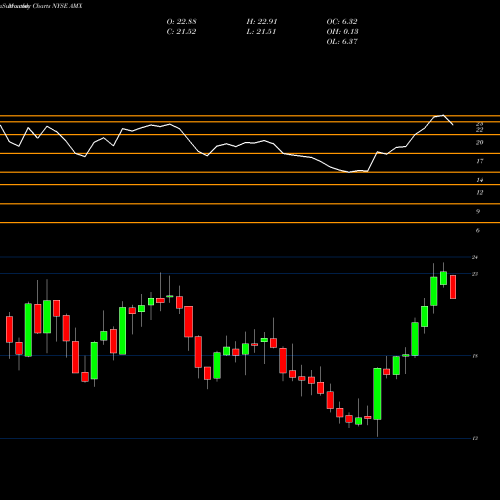The height and width of the screenshot is (500, 500).
Task: Click the 'OH: 0.13' value
Action: pos(342,32)
